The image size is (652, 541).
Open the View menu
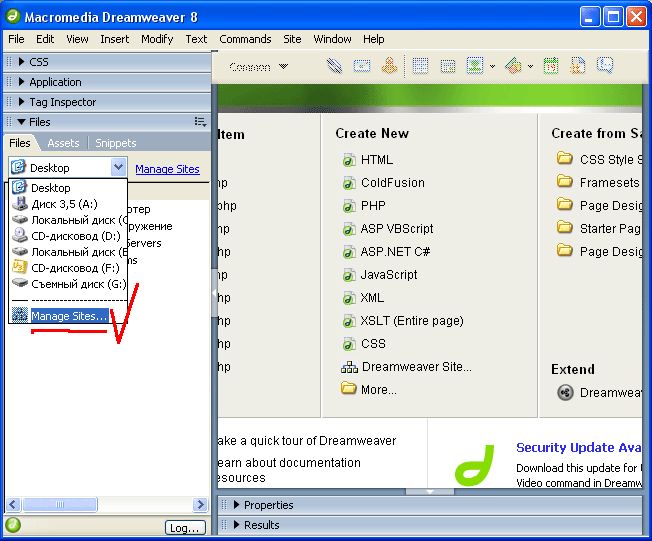(x=77, y=39)
